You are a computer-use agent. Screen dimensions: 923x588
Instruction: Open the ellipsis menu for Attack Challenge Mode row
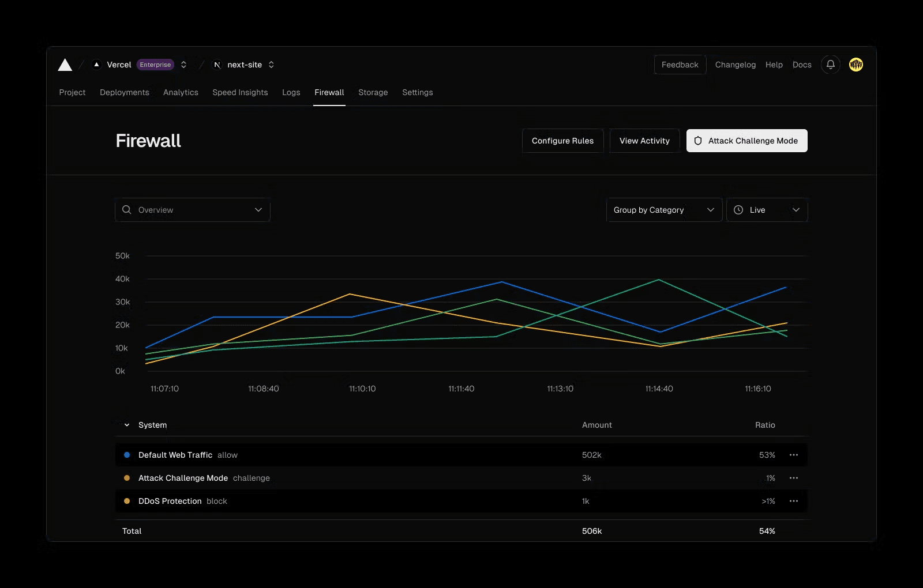[794, 478]
